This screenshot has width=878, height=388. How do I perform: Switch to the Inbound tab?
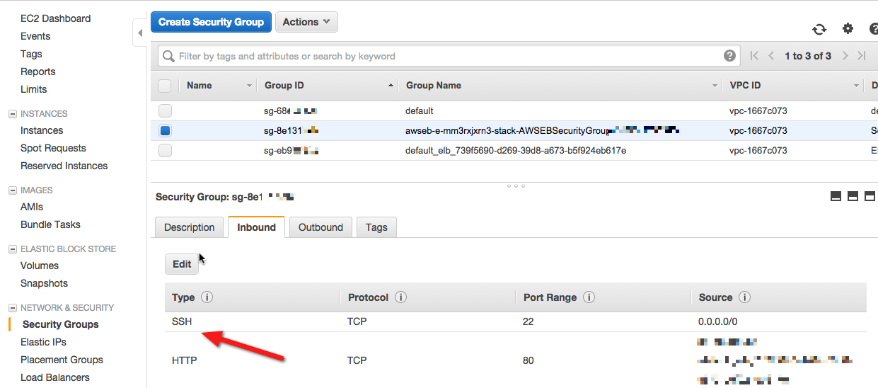tap(256, 227)
